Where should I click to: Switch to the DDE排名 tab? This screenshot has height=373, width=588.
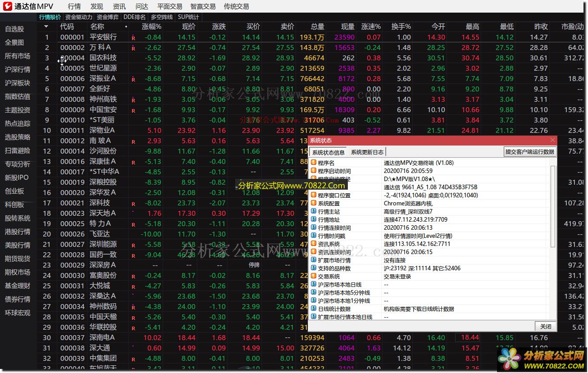coord(134,17)
